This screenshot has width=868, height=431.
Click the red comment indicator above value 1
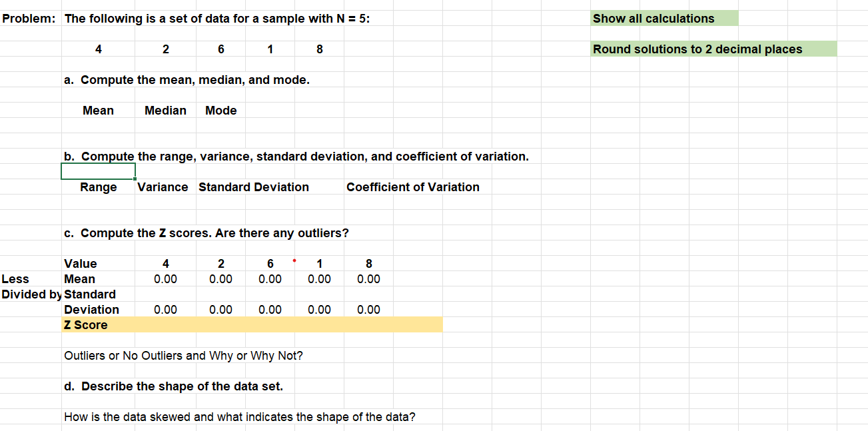[x=293, y=262]
